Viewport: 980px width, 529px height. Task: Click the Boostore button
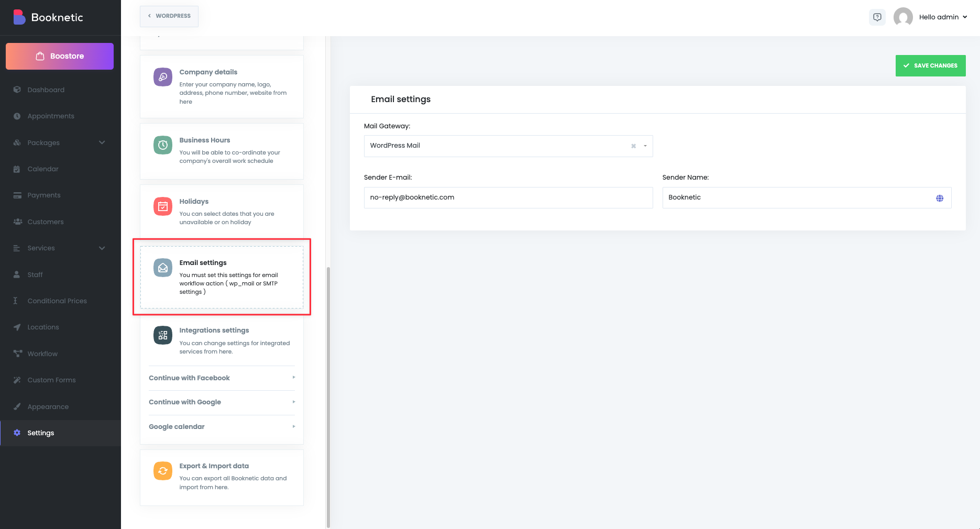[x=60, y=56]
